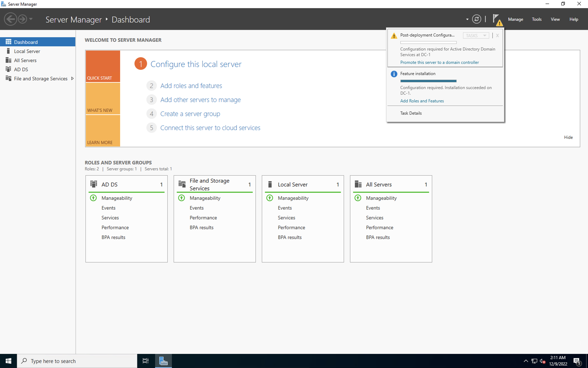The width and height of the screenshot is (588, 368).
Task: Open the Action Center notifications icon
Action: tap(577, 361)
